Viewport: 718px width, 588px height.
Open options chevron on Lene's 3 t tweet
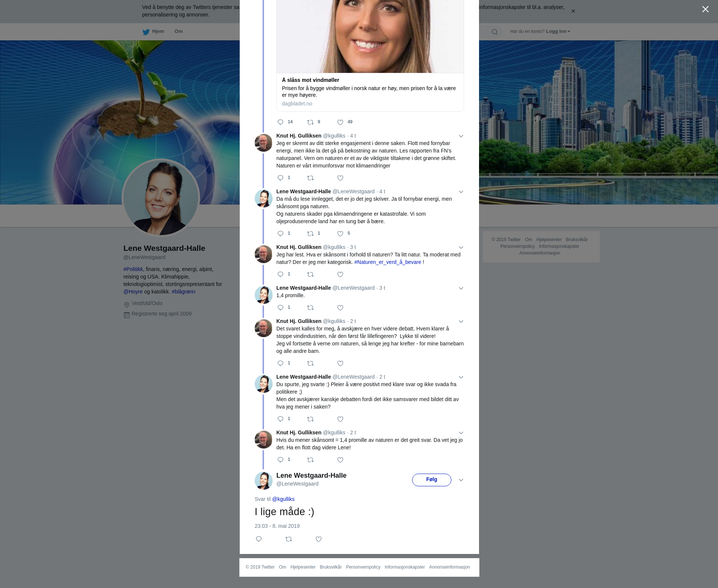(461, 288)
